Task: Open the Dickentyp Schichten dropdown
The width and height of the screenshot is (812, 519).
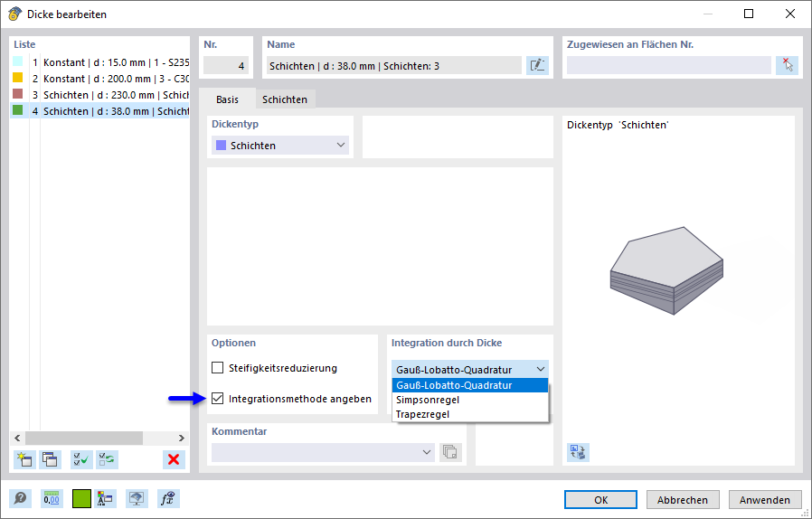Action: pyautogui.click(x=280, y=146)
